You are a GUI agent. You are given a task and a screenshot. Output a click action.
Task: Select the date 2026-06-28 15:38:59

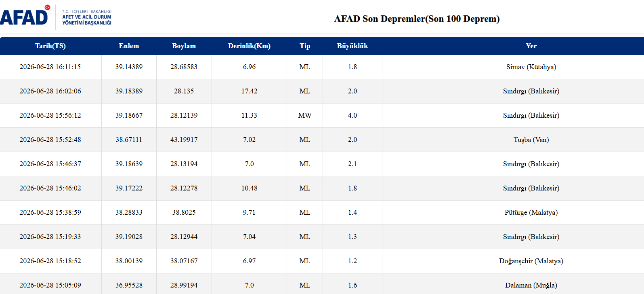click(x=50, y=212)
